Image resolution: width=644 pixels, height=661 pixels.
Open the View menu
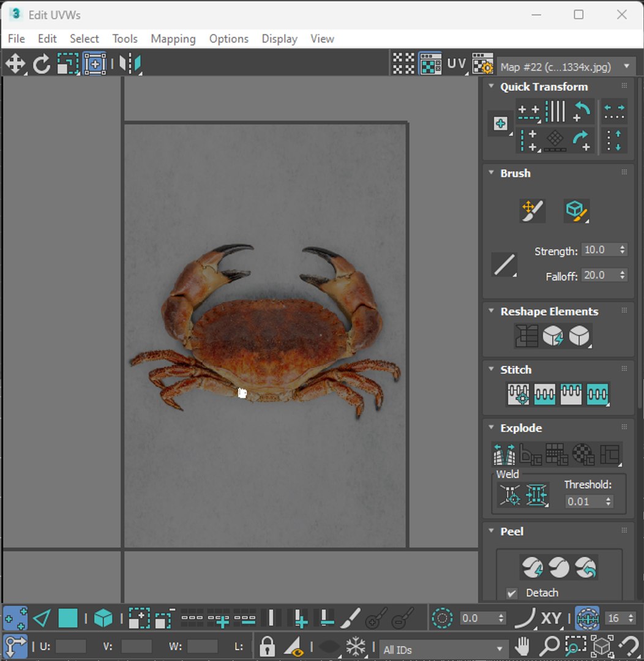tap(323, 39)
